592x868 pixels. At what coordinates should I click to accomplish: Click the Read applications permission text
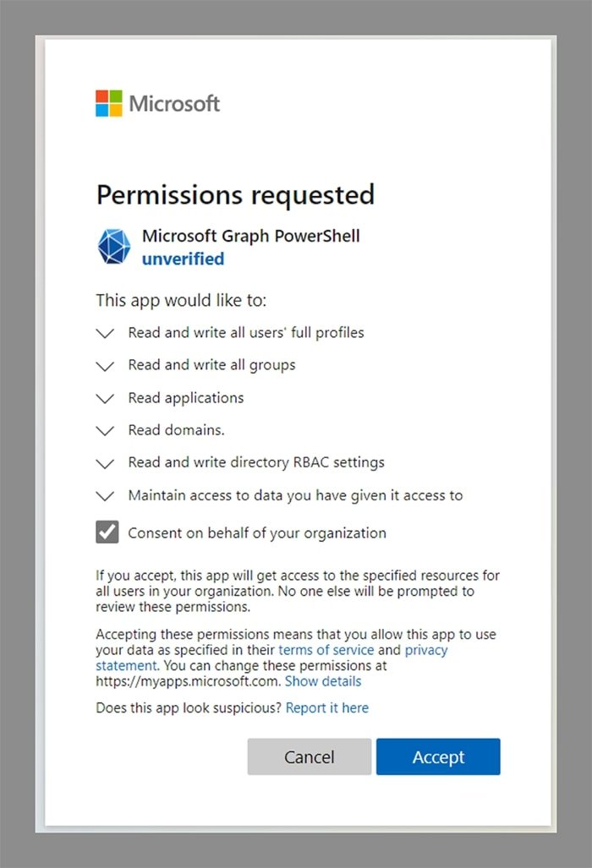tap(186, 398)
